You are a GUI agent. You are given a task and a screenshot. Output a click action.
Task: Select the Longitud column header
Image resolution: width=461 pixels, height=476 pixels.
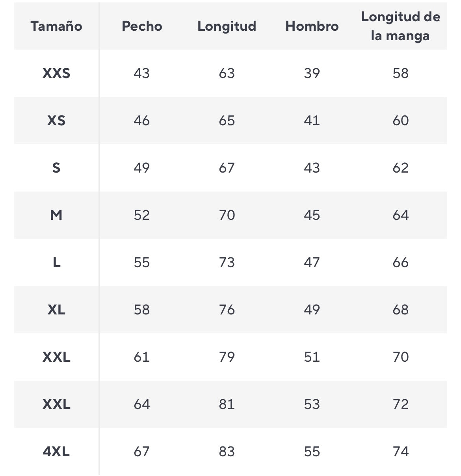(x=227, y=26)
